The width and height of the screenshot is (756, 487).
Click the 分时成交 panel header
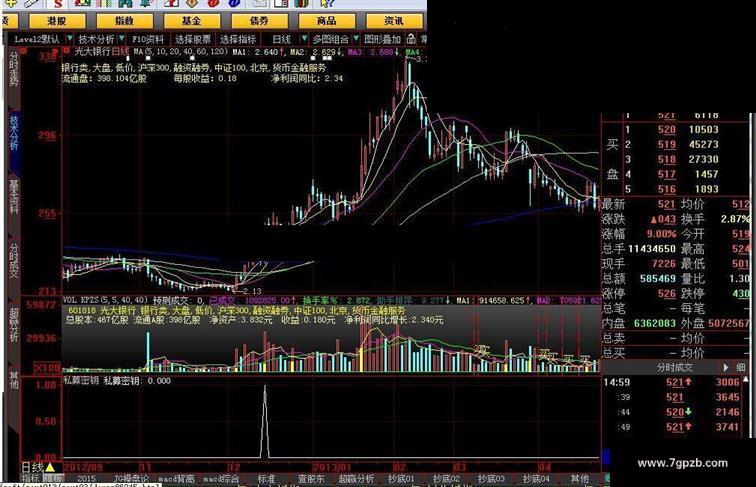pos(674,367)
